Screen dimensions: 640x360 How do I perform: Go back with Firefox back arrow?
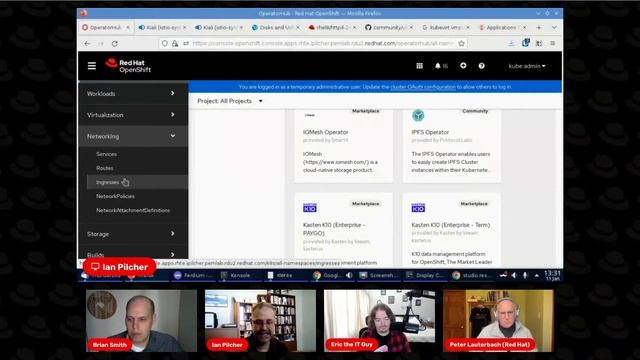87,43
